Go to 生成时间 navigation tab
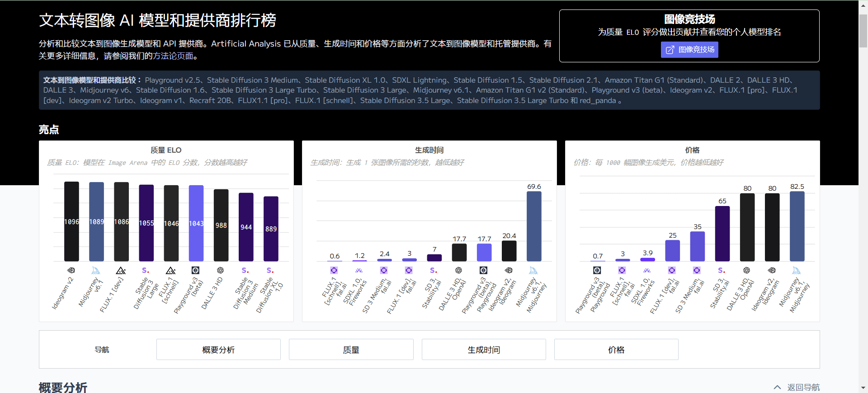Screen dimensions: 868x393 click(484, 350)
